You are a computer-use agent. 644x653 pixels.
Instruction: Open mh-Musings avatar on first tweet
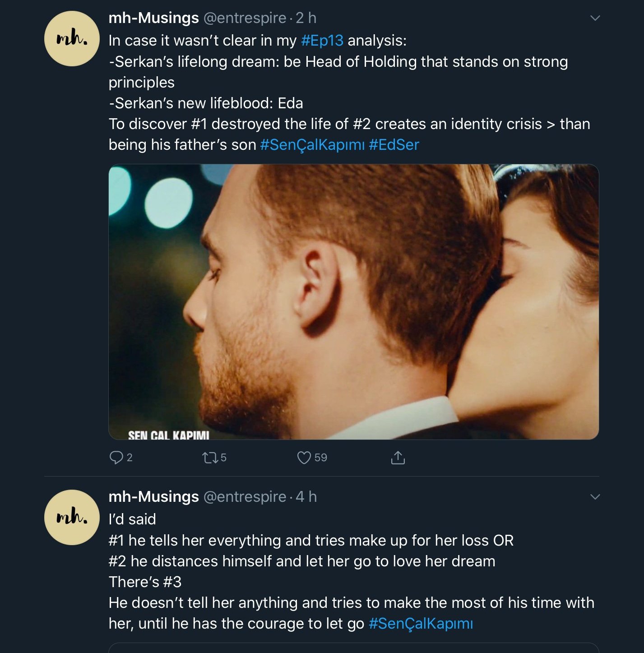[x=72, y=39]
